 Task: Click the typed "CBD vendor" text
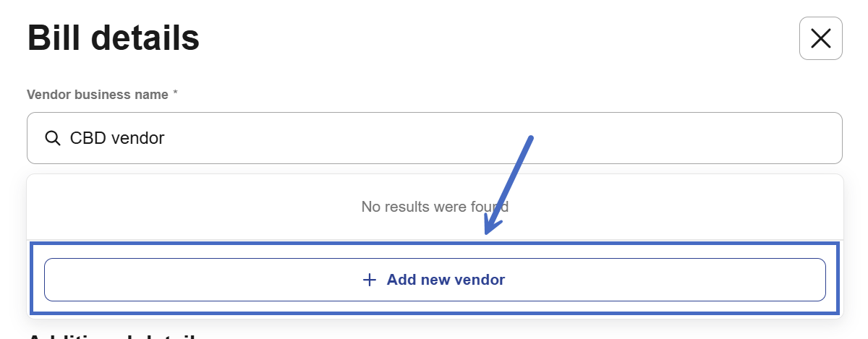click(117, 138)
